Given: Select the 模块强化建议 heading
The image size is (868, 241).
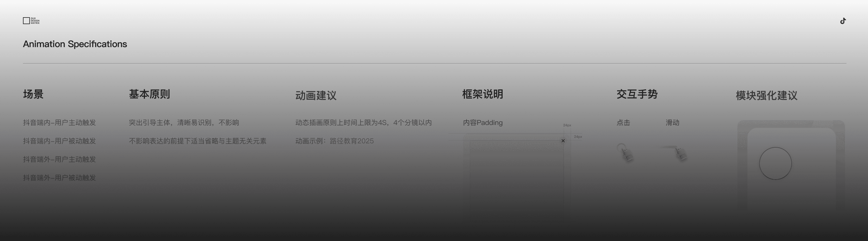Looking at the screenshot, I should point(767,95).
